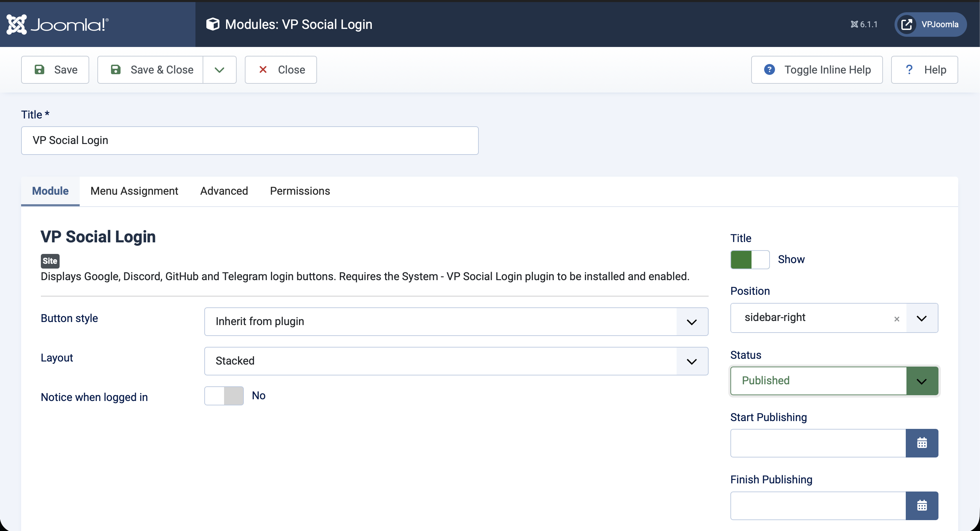Click the Finish Publishing date field
This screenshot has height=531, width=980.
[x=818, y=505]
